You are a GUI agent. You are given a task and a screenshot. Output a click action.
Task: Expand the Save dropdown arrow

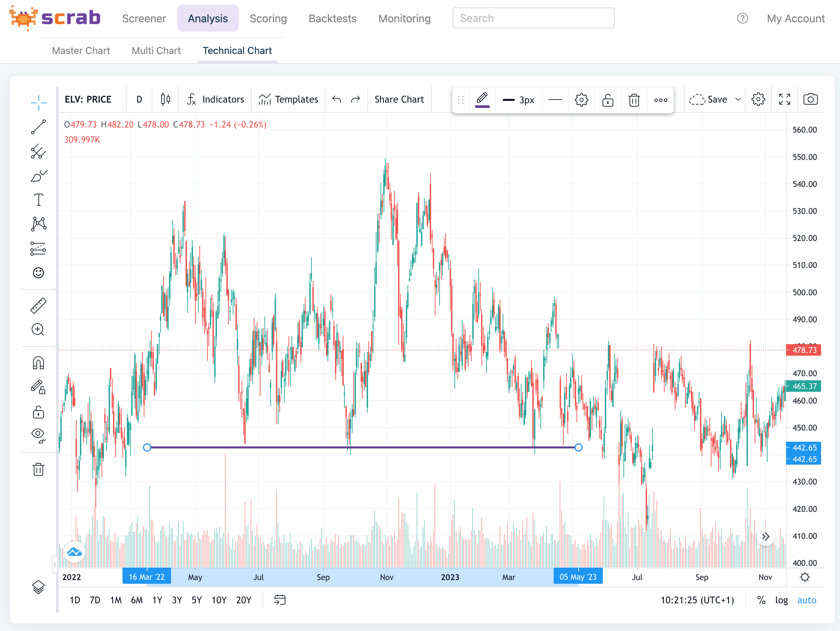coord(738,100)
